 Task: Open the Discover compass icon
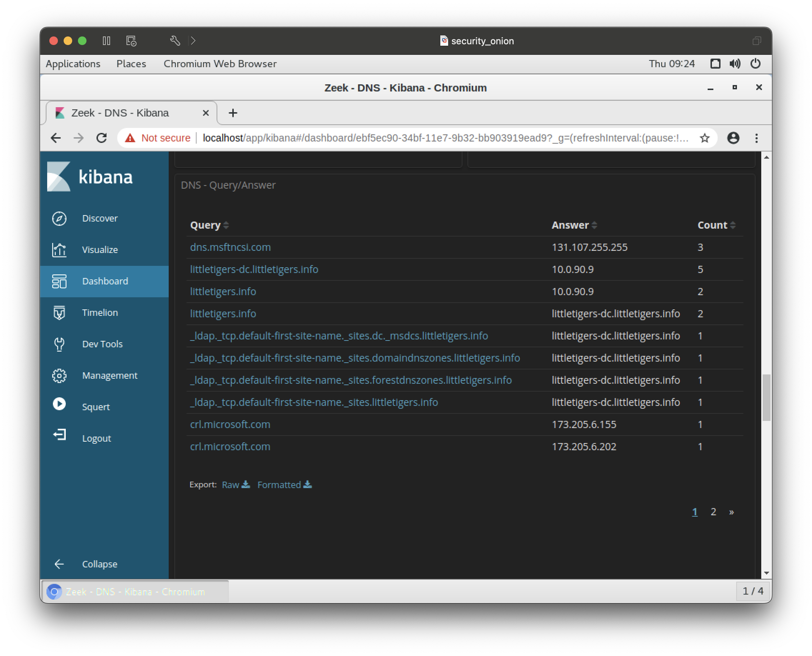coord(59,218)
